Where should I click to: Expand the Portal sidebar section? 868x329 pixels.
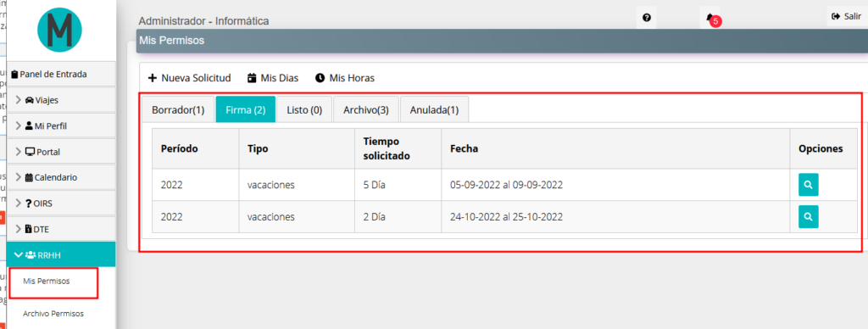point(61,152)
